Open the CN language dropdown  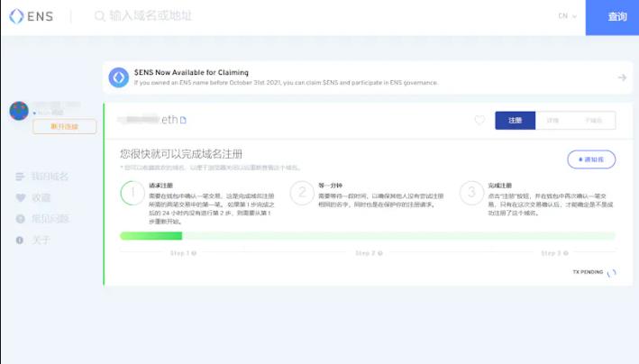[567, 16]
